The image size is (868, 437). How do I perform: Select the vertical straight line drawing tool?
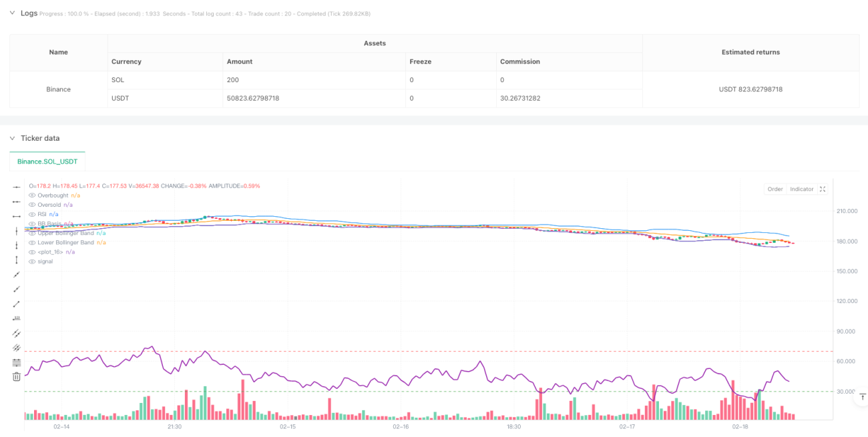tap(17, 231)
